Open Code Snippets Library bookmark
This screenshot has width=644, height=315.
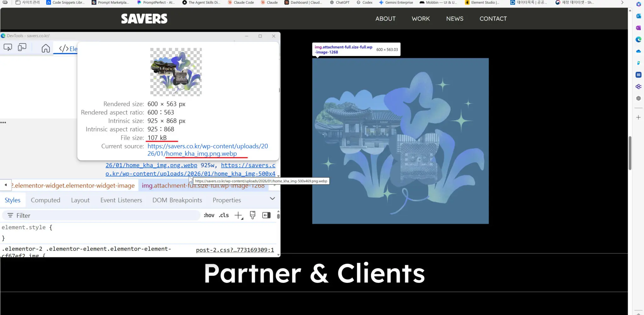[x=65, y=3]
